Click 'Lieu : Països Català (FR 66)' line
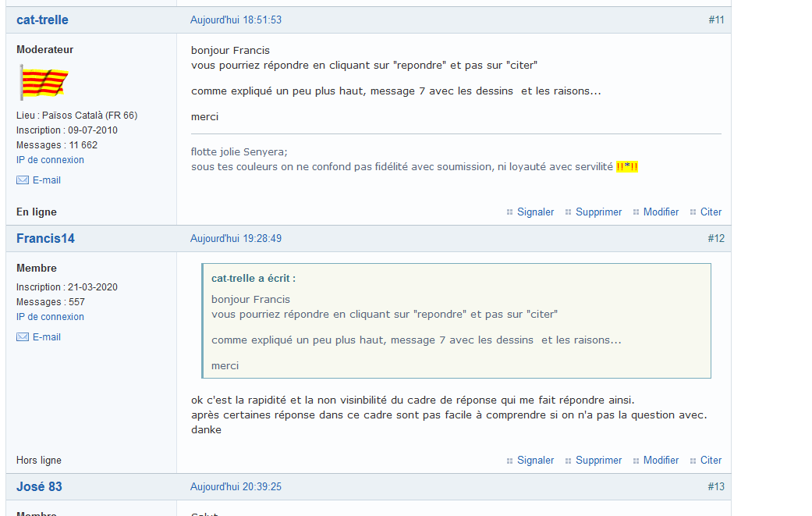Screen dimensions: 812x516 77,116
